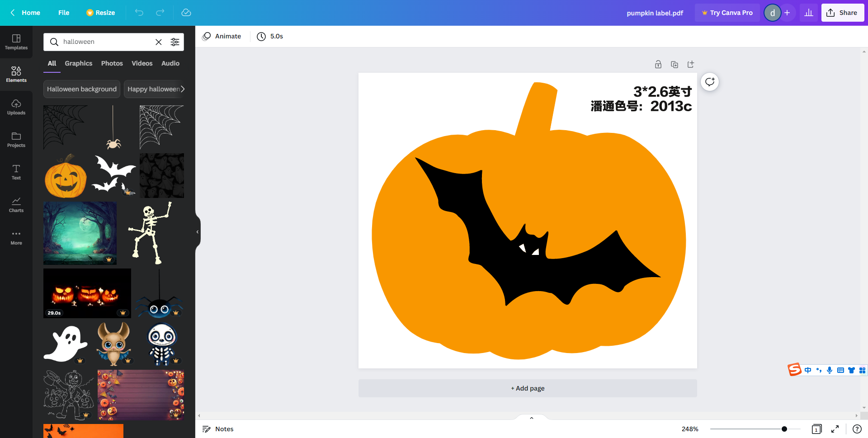This screenshot has width=868, height=438.
Task: Select the hanging spider graphic
Action: (x=113, y=127)
